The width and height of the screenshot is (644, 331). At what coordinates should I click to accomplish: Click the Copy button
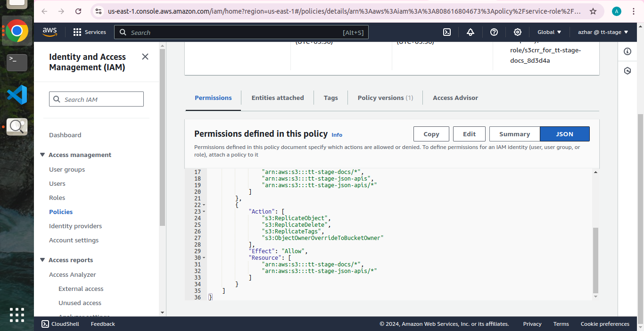click(x=431, y=134)
